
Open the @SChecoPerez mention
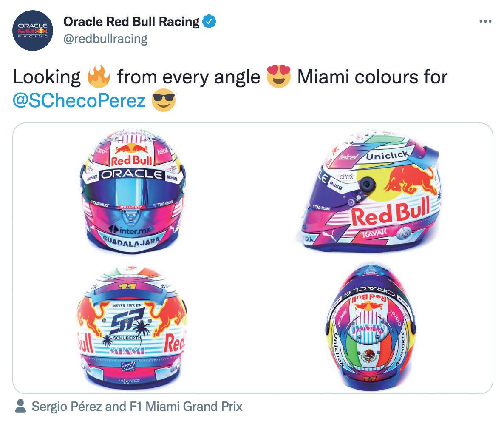point(79,101)
